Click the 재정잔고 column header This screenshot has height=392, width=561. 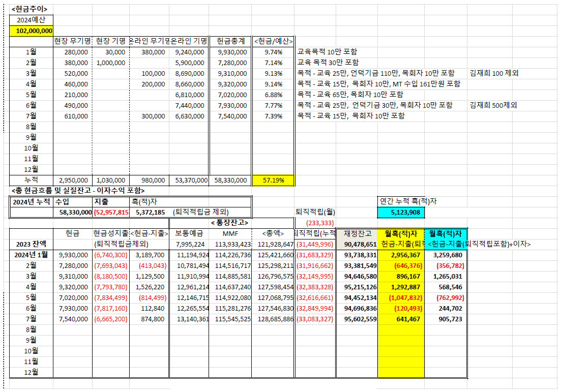pos(357,233)
